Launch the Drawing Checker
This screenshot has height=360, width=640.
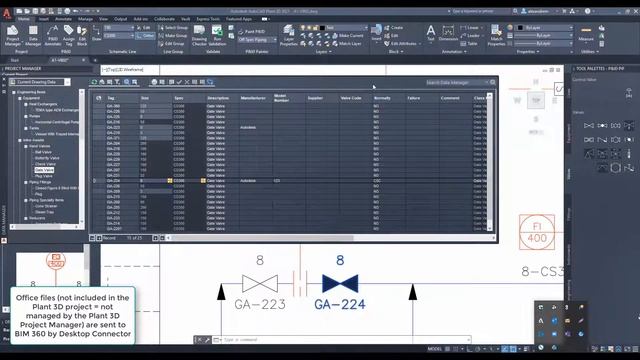pos(199,35)
